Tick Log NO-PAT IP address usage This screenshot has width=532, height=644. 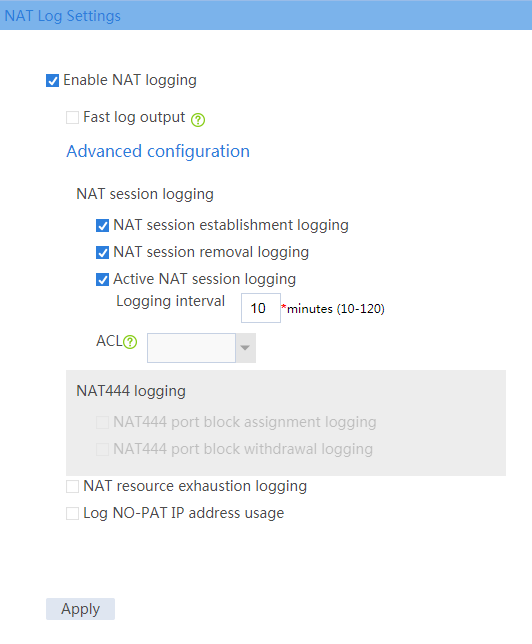(72, 513)
